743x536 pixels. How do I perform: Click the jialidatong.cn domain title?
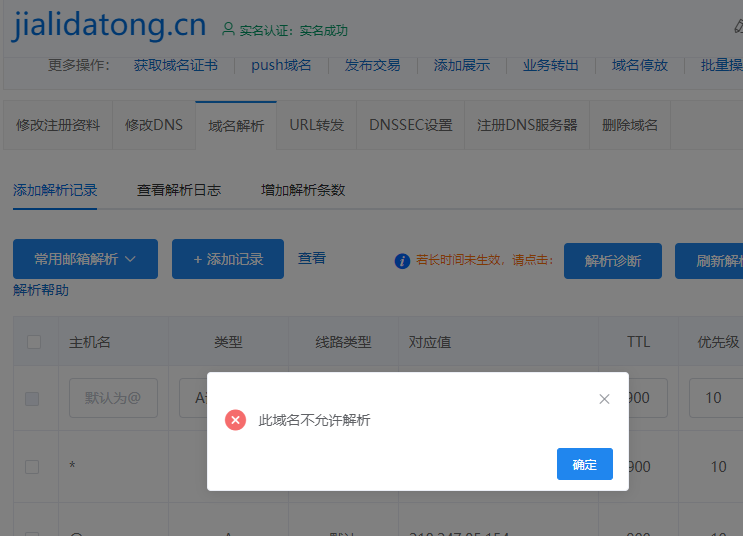pyautogui.click(x=109, y=25)
